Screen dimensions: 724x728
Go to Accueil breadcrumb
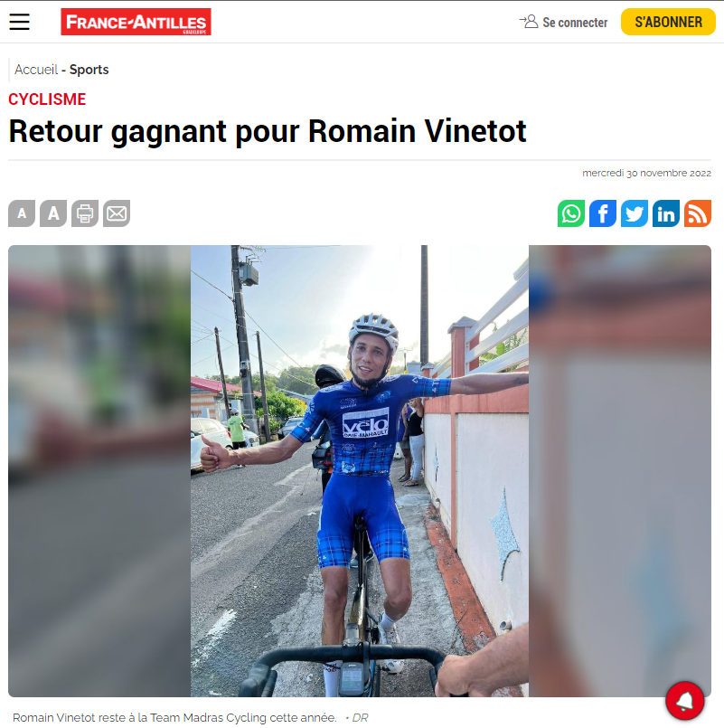point(36,70)
